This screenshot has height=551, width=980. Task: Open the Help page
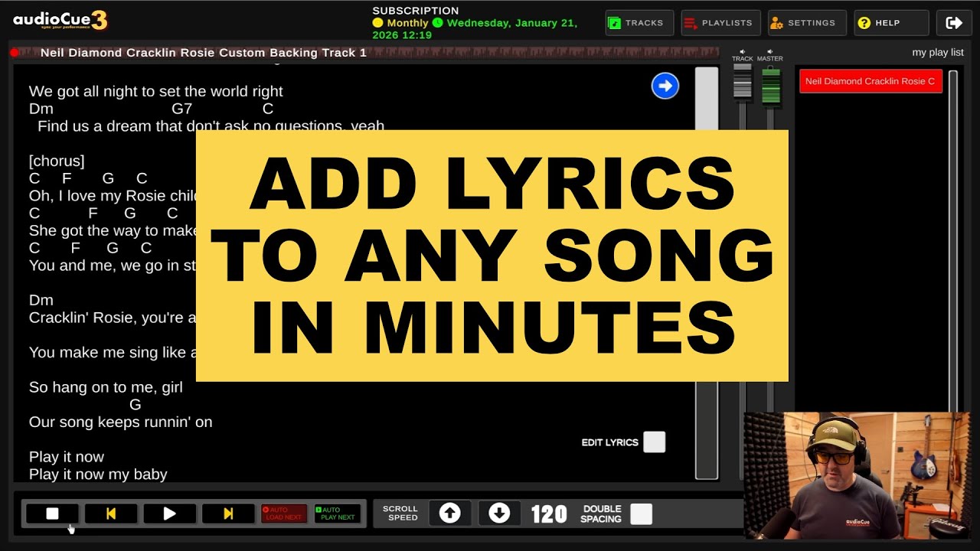coord(891,23)
